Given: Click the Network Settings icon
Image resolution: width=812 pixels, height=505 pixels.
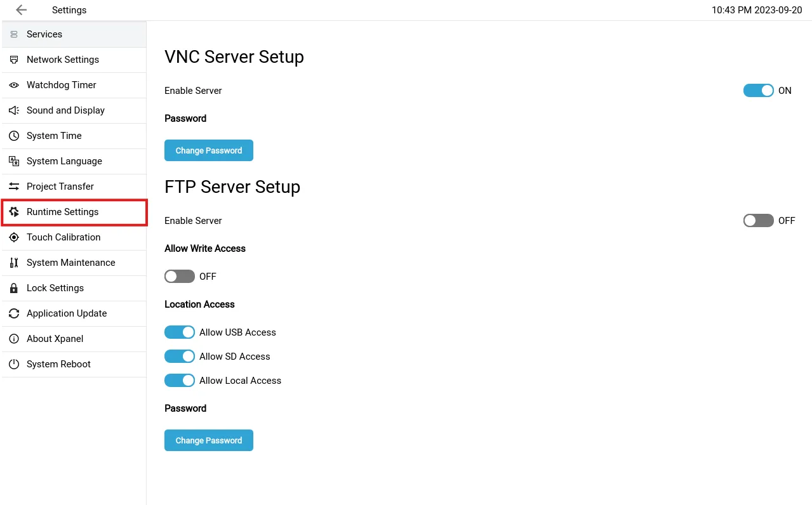Looking at the screenshot, I should click(x=14, y=60).
